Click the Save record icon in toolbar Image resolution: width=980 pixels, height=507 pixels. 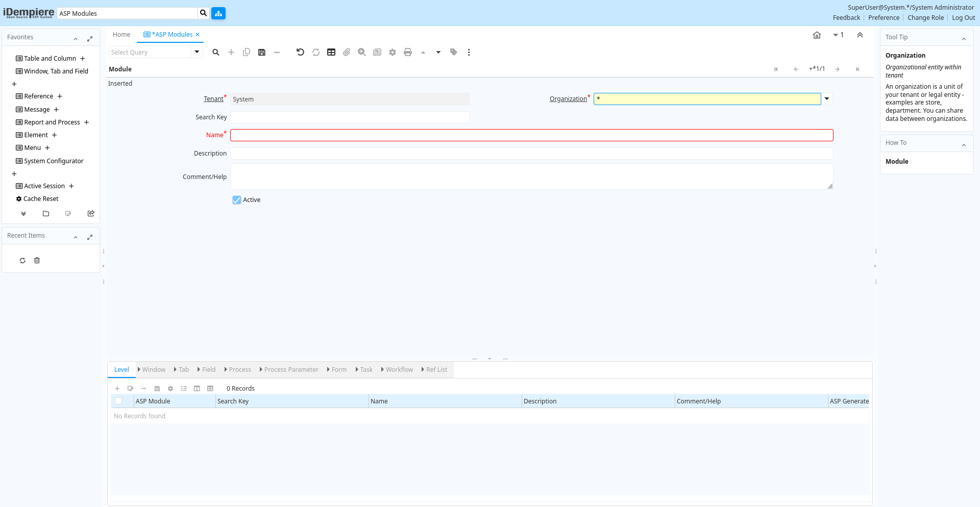pyautogui.click(x=262, y=52)
